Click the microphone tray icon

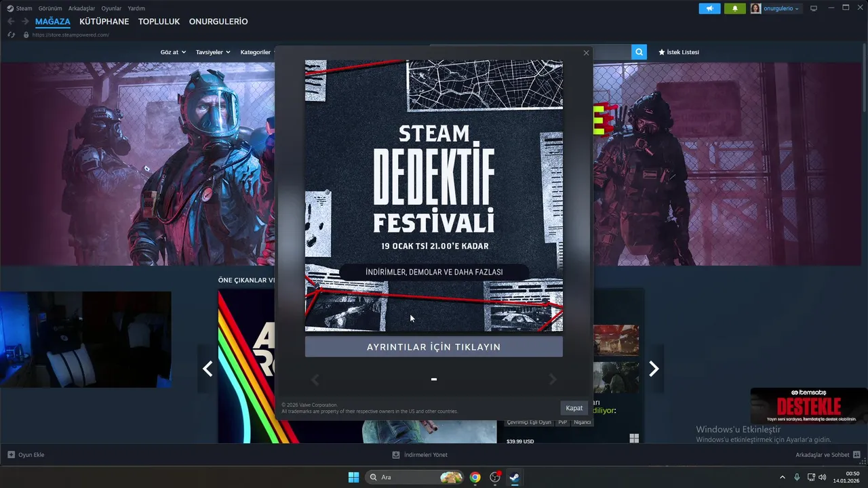tap(797, 477)
